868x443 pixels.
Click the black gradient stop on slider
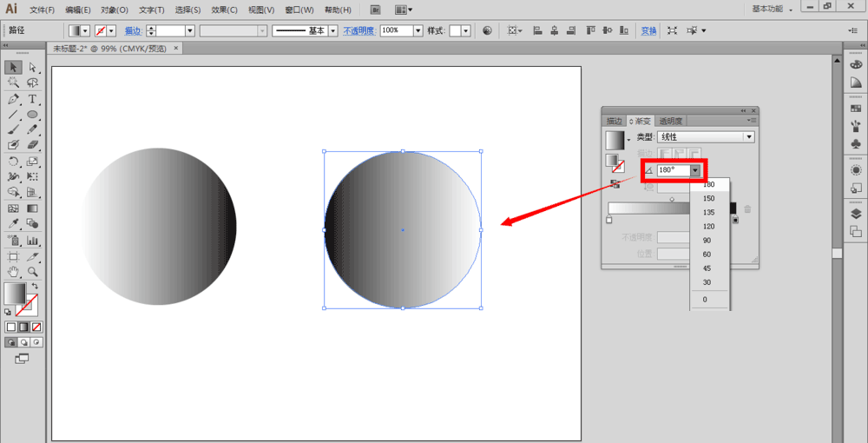pyautogui.click(x=736, y=220)
